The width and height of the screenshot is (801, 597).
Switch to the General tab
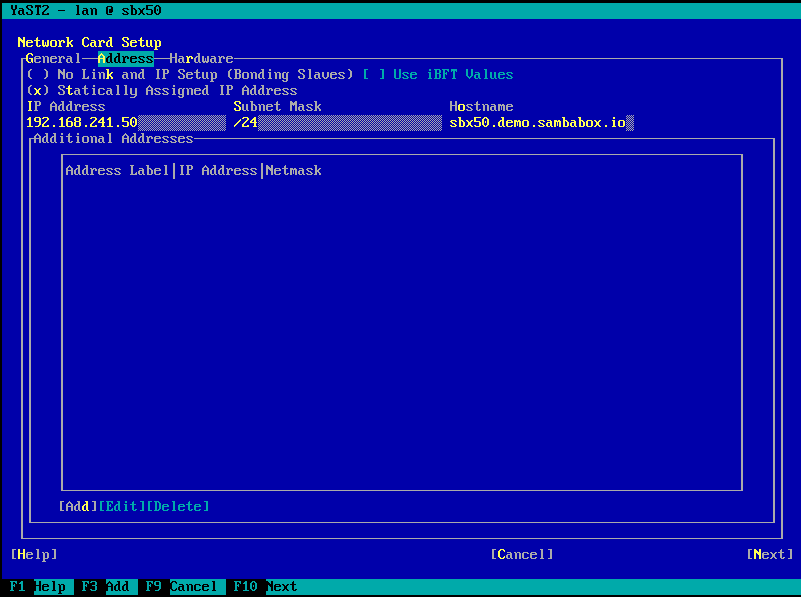53,59
